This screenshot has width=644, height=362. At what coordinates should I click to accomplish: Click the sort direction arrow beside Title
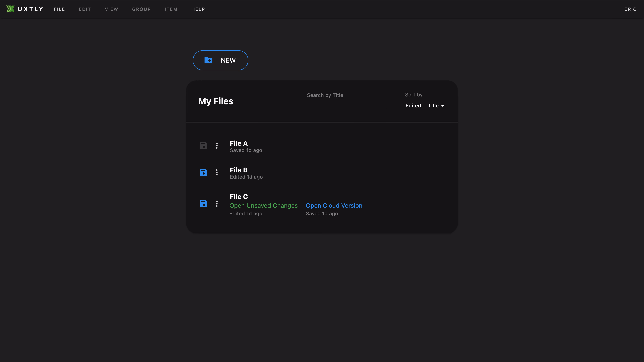point(443,106)
